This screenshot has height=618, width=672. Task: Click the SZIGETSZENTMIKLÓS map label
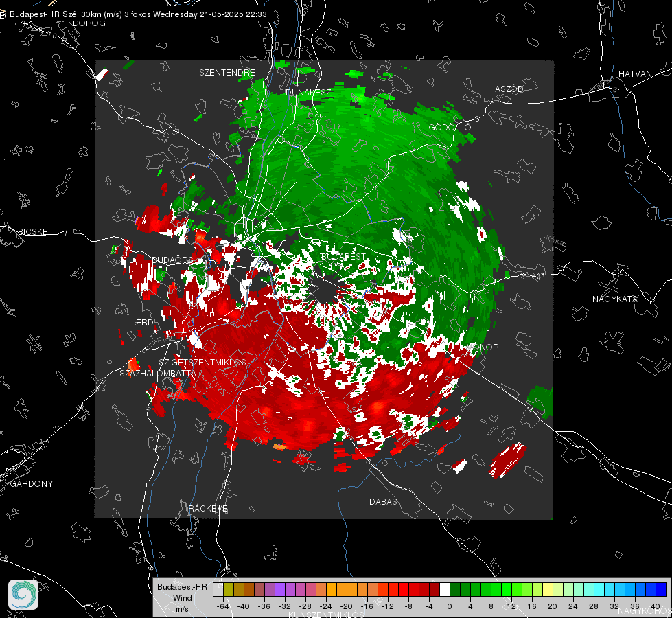[x=202, y=362]
